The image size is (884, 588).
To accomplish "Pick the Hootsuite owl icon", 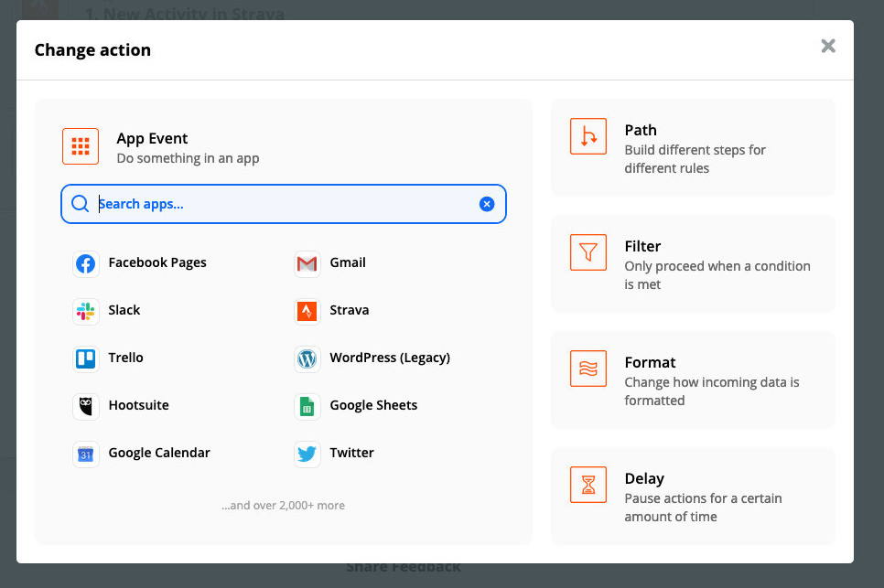I will [86, 407].
